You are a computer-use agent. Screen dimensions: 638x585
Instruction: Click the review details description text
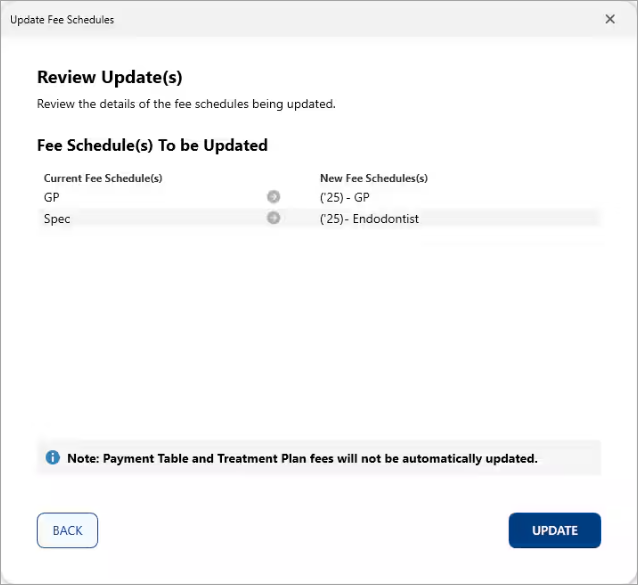point(186,104)
